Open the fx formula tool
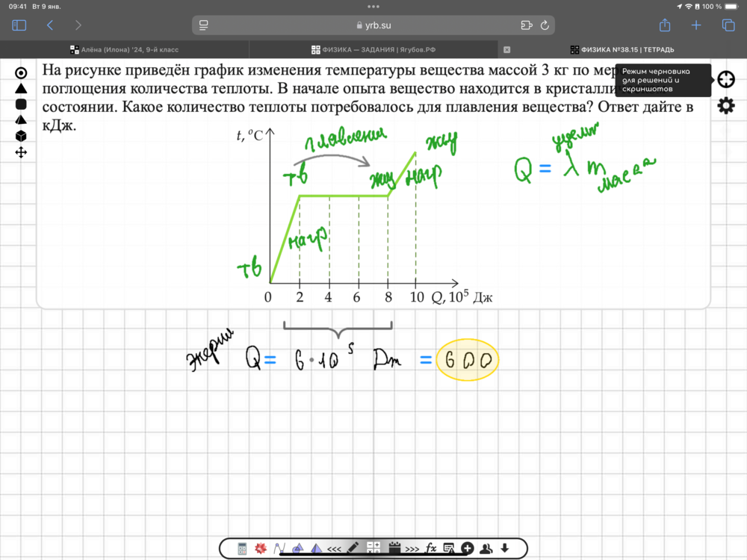Screen dimensions: 747x560 (x=431, y=549)
